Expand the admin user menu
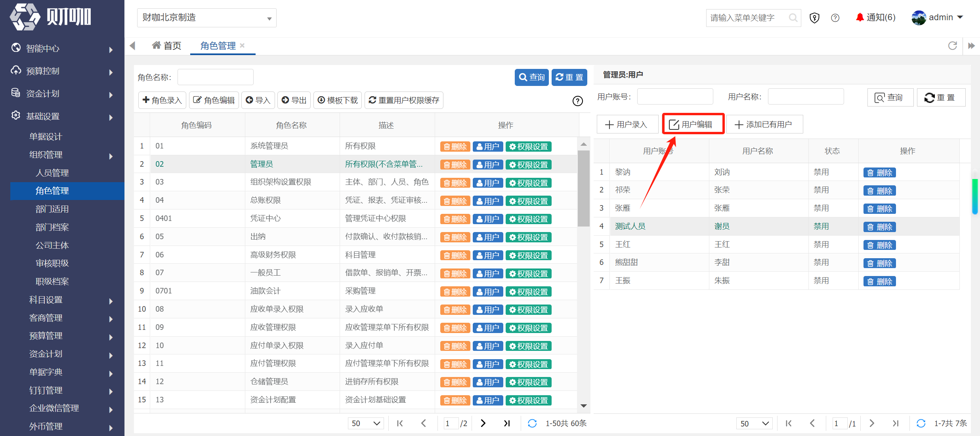The width and height of the screenshot is (980, 436). point(937,17)
